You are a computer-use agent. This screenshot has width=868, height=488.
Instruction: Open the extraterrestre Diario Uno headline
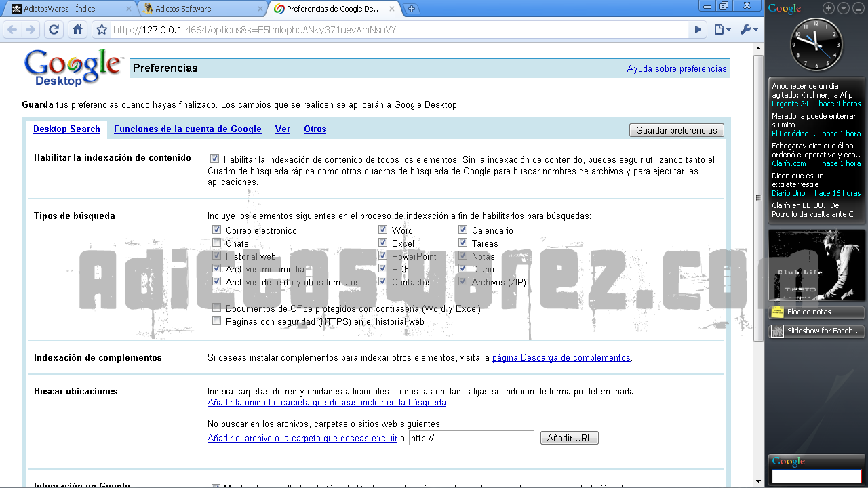[x=816, y=184]
